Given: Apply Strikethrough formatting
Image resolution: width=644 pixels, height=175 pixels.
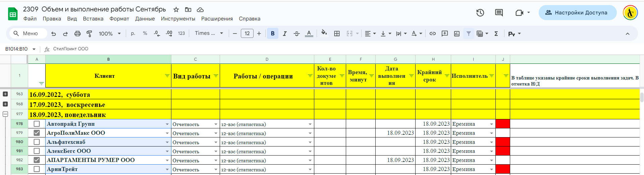Looking at the screenshot, I should 297,34.
